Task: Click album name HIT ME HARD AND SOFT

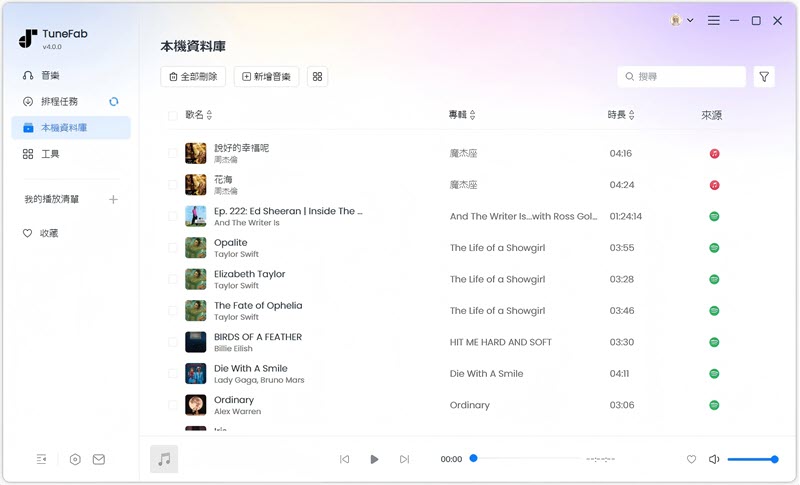Action: [501, 342]
